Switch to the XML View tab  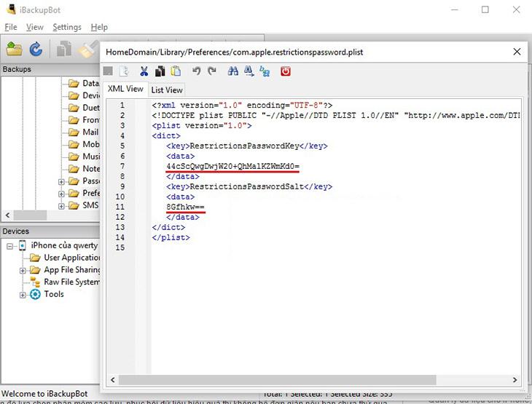[125, 89]
